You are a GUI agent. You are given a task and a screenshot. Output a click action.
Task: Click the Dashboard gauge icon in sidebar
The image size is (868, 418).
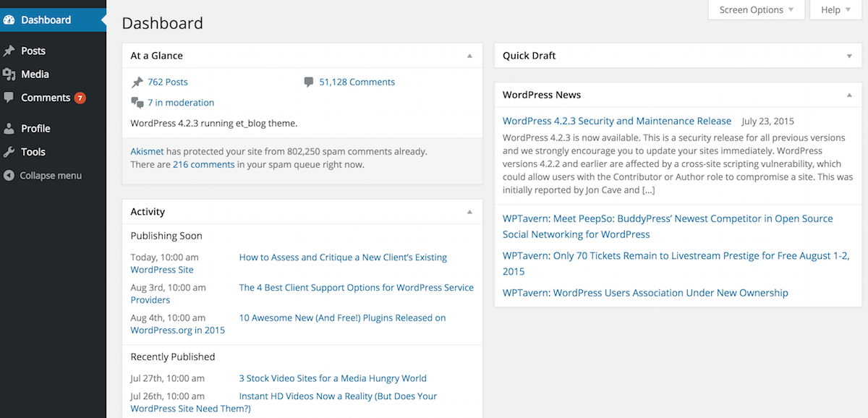(x=9, y=20)
